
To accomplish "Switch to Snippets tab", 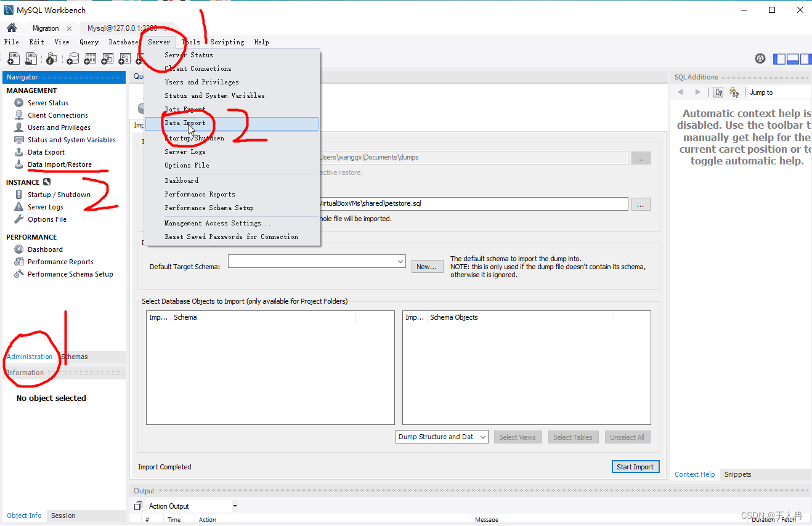I will (737, 474).
